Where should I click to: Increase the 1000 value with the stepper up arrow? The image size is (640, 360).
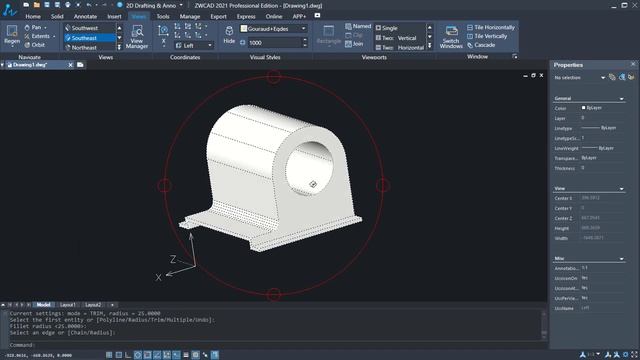304,40
